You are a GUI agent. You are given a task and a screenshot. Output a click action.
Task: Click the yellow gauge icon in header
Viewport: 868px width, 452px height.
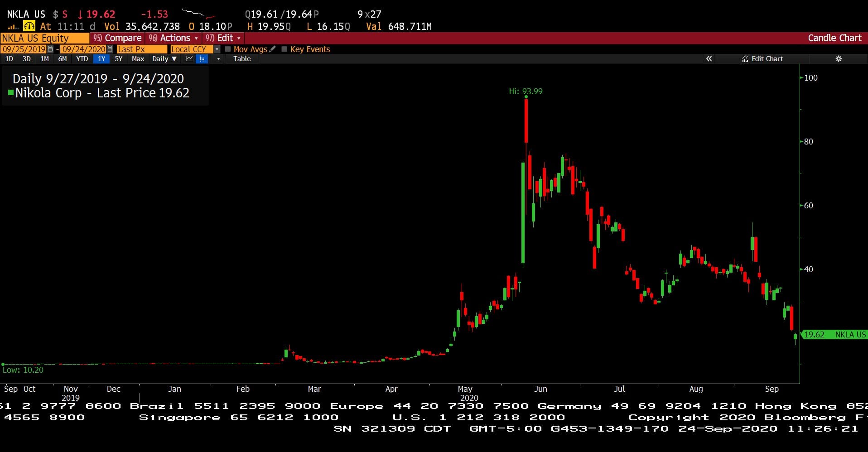pos(29,26)
